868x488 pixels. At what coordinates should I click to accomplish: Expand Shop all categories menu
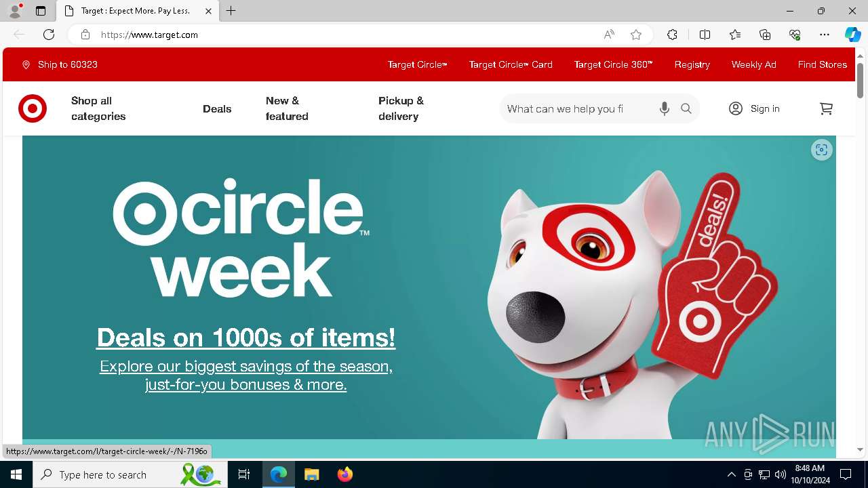point(98,108)
